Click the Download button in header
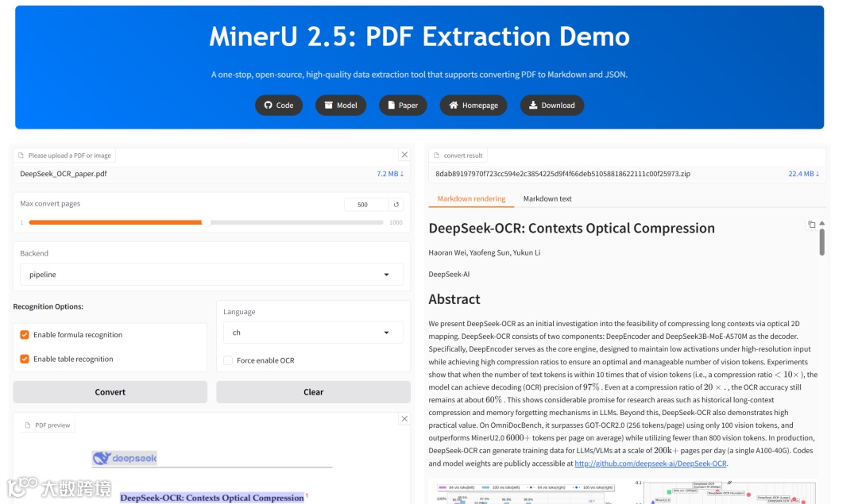The height and width of the screenshot is (504, 858). (x=551, y=105)
